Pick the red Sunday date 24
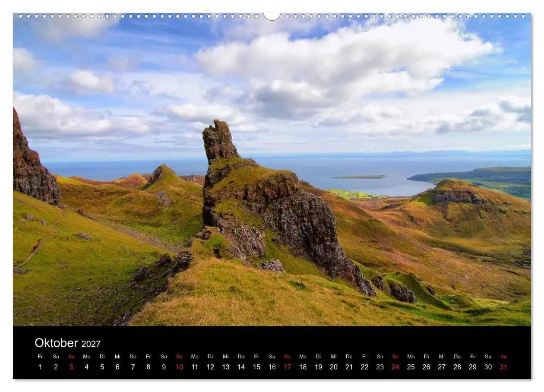544x392 pixels. (395, 367)
